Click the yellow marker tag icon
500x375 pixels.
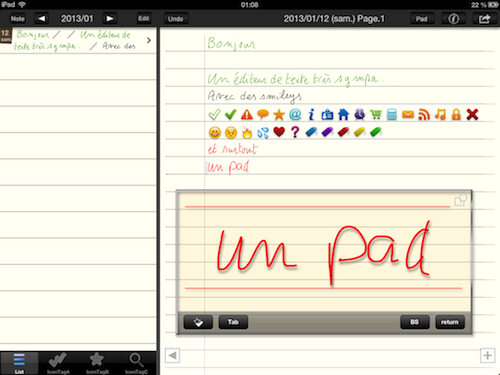pos(359,132)
